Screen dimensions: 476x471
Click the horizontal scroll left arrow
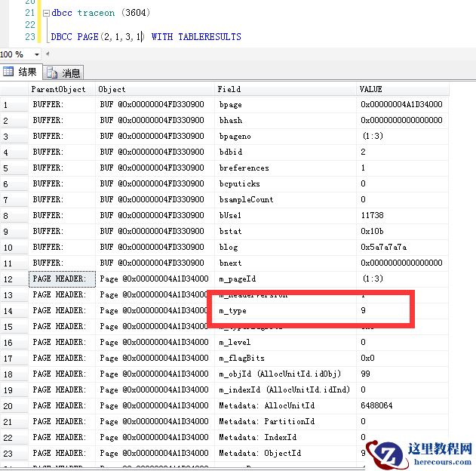click(48, 54)
